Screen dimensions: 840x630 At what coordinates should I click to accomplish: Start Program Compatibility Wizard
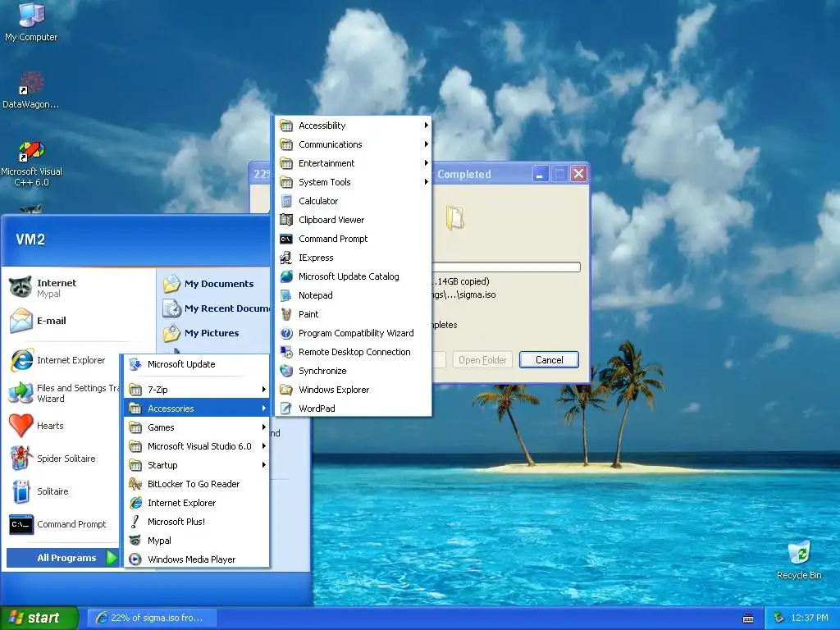pos(354,333)
